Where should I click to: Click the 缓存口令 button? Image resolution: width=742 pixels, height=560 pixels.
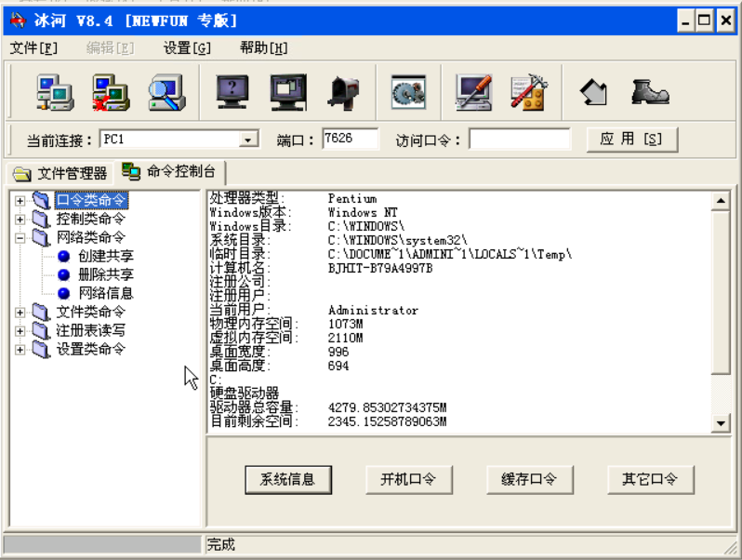click(x=529, y=479)
